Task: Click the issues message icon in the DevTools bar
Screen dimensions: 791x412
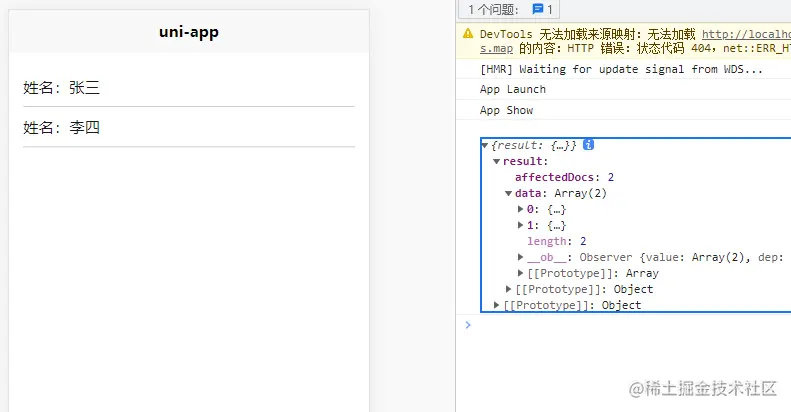Action: 538,9
